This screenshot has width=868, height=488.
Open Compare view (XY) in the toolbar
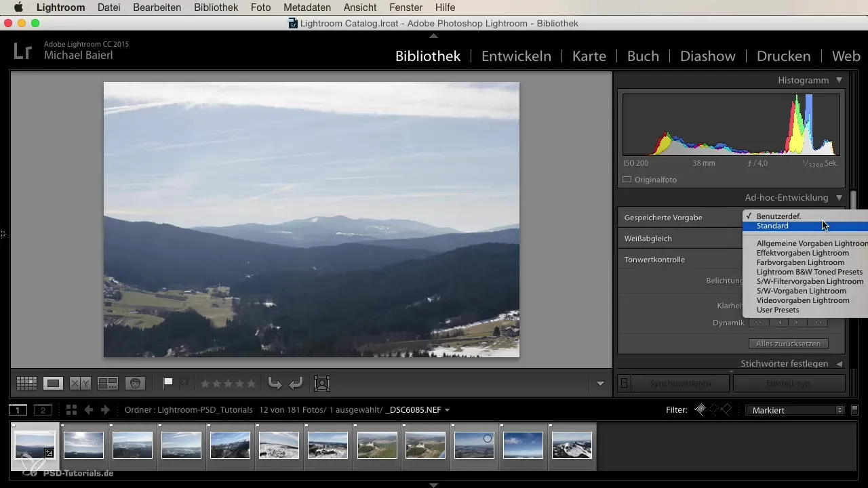[80, 384]
